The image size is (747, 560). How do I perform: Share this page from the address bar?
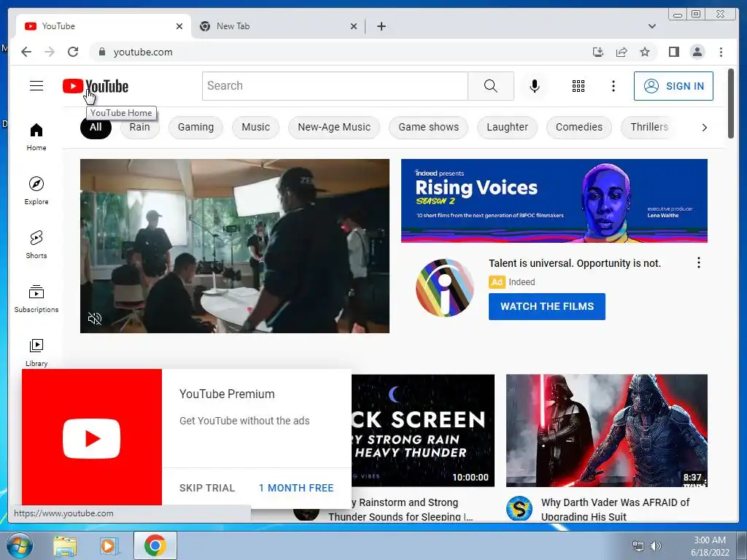click(x=622, y=52)
